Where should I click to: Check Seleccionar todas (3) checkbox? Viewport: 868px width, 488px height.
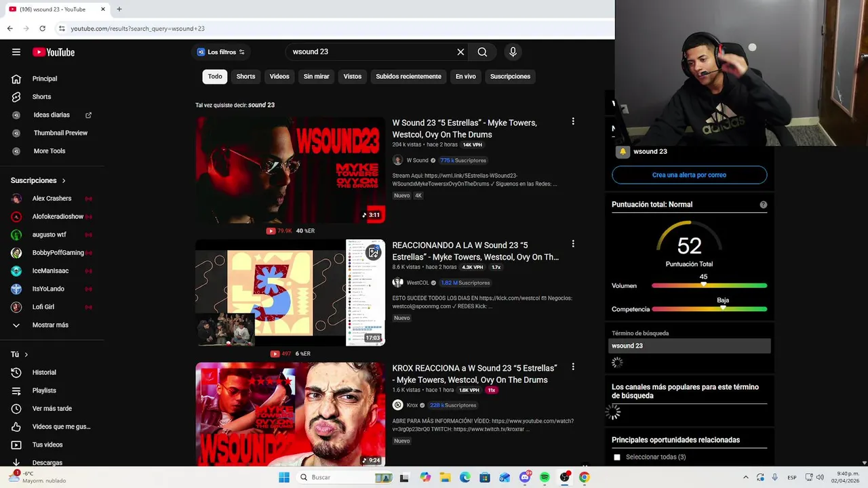[617, 457]
